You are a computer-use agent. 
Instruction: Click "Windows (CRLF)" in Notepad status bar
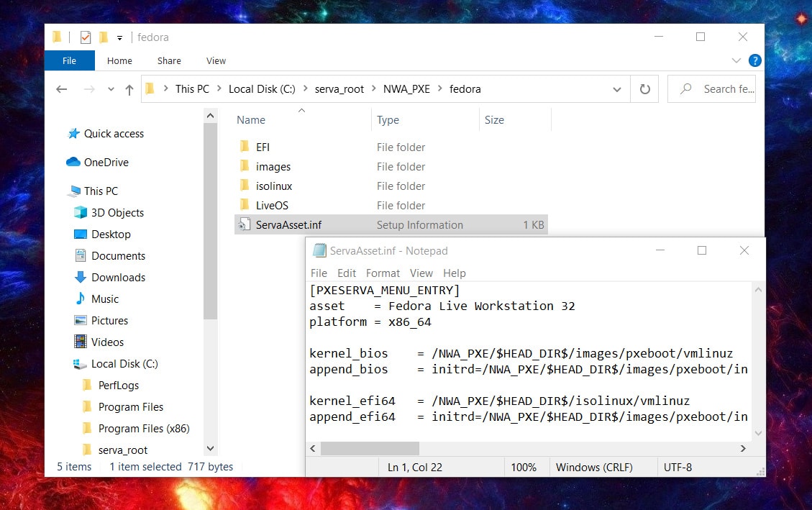click(594, 467)
